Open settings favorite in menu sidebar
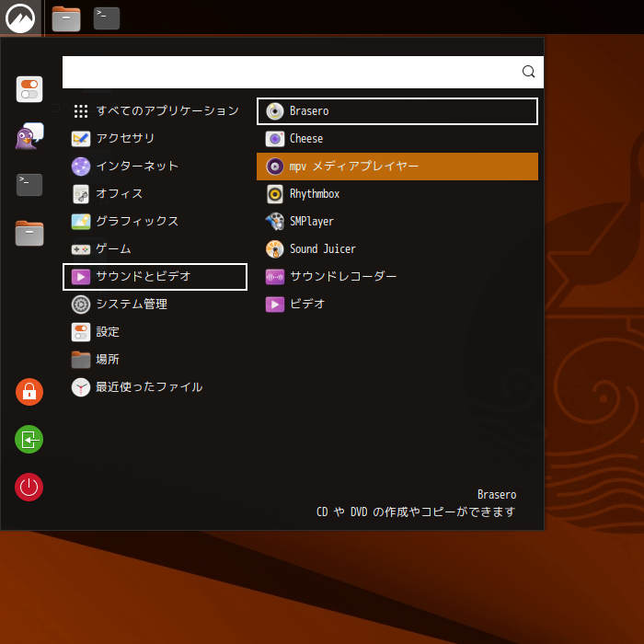Screen dimensions: 644x644 (29, 89)
